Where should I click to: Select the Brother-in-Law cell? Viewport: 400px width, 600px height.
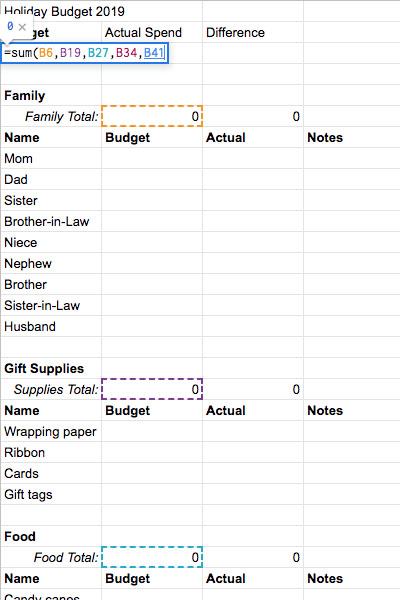point(51,222)
